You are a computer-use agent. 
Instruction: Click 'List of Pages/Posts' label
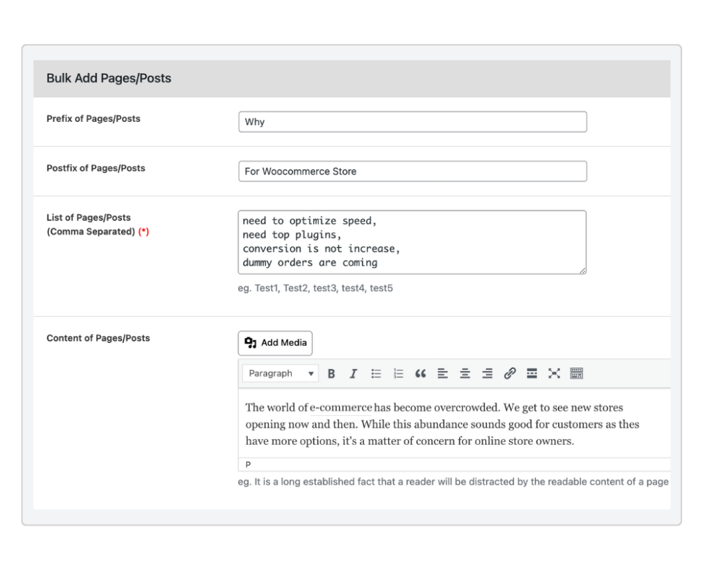pos(89,218)
